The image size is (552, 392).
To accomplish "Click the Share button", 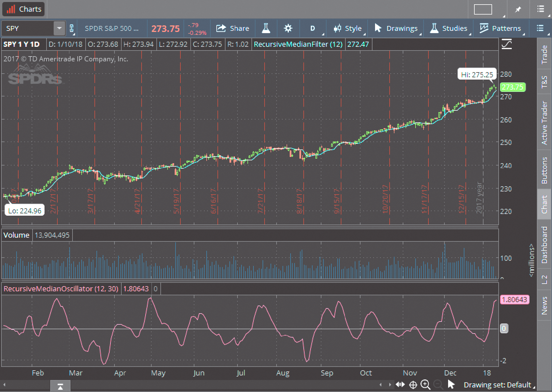I will coord(233,28).
